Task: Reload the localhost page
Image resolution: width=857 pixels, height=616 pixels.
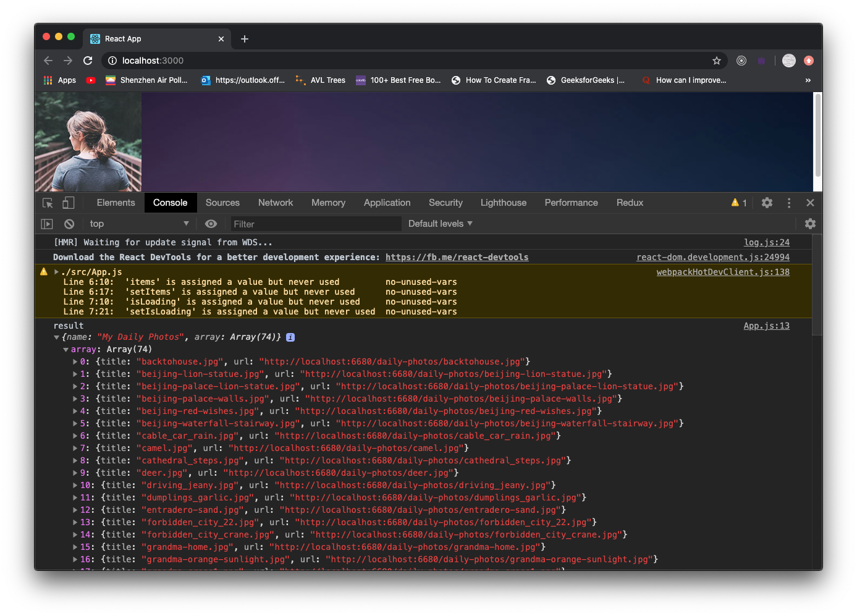Action: coord(88,61)
